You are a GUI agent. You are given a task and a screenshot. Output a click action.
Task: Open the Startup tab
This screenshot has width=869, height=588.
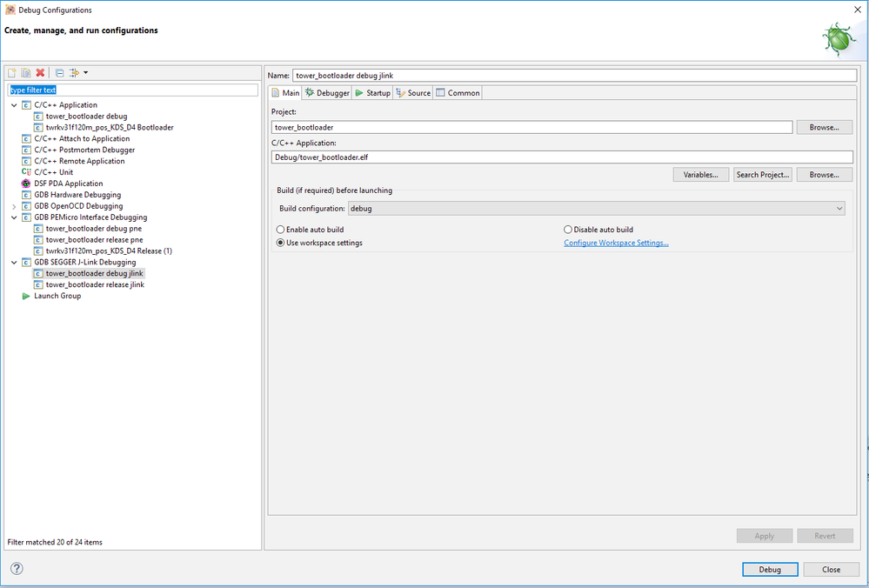click(372, 93)
